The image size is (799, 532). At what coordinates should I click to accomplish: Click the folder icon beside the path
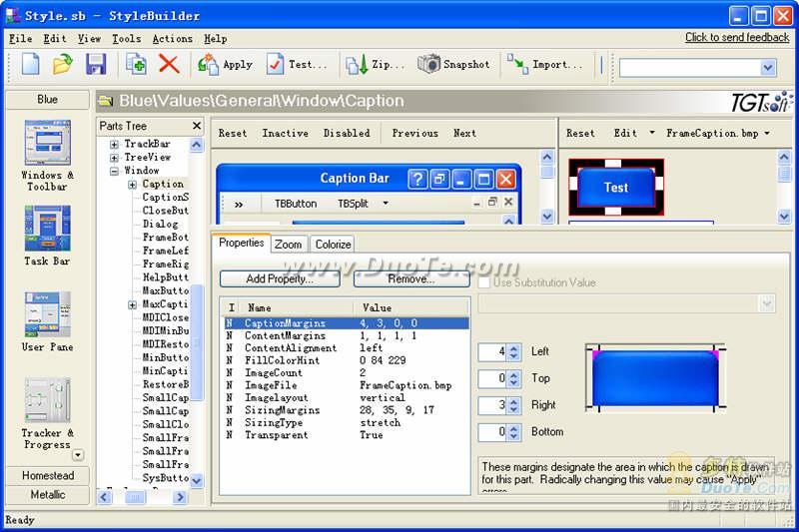coord(106,101)
